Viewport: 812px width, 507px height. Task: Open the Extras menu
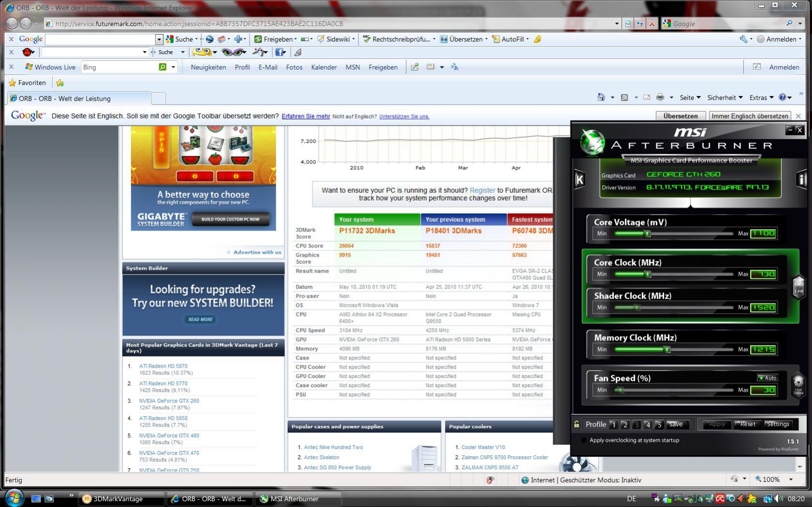tap(762, 98)
